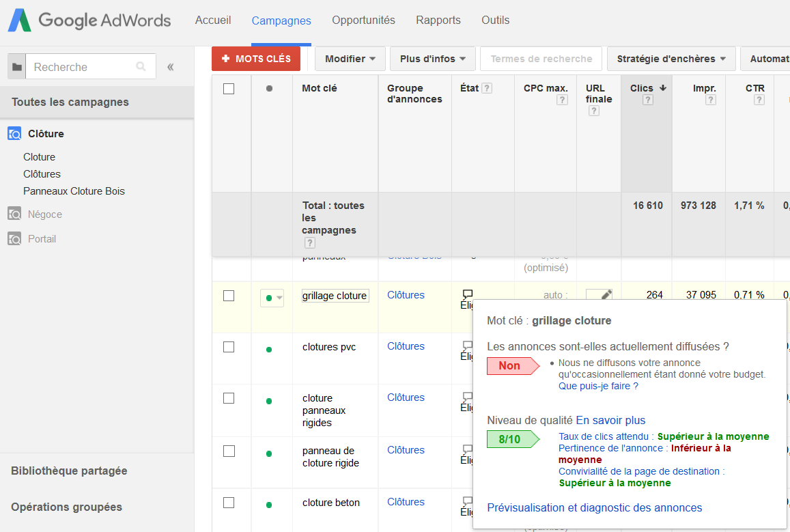
Task: Click the Taux de clics attendu link
Action: (604, 436)
